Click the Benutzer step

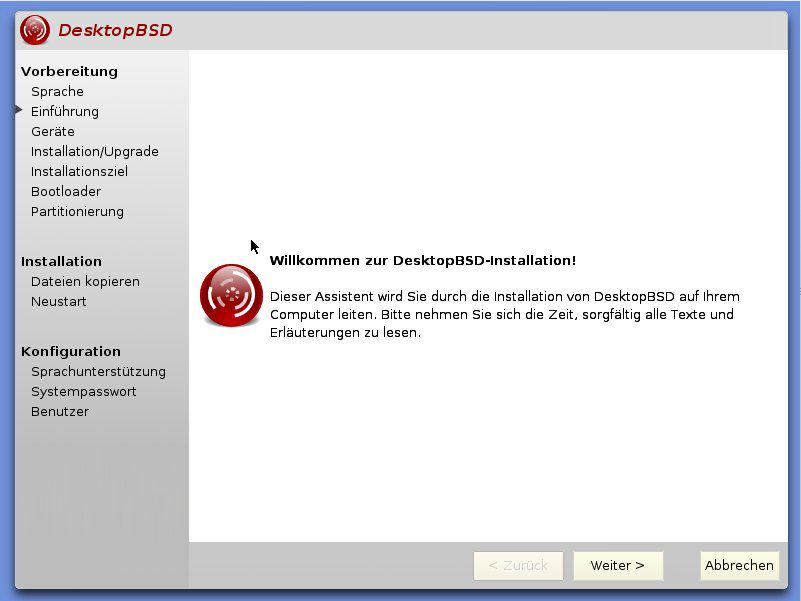(x=60, y=412)
